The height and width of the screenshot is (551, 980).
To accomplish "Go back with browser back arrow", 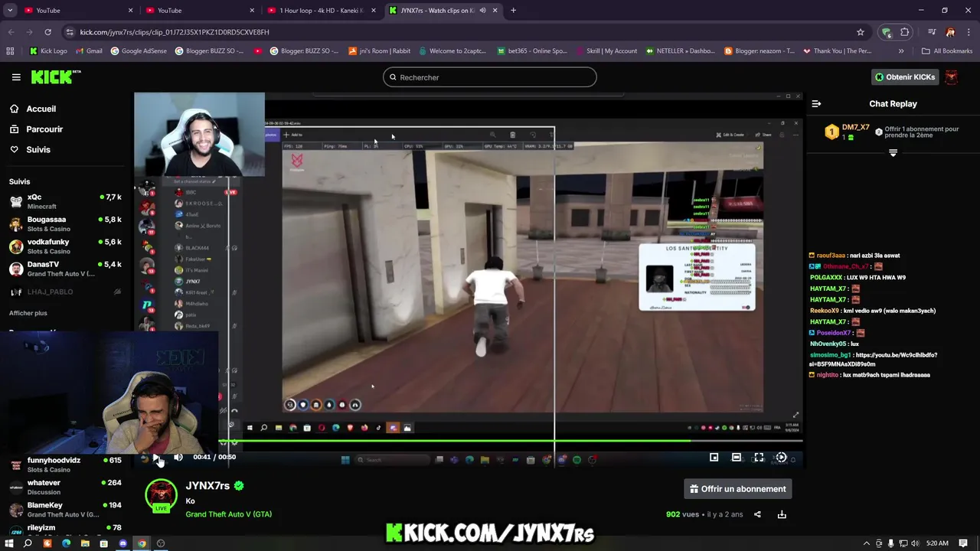I will [x=11, y=32].
